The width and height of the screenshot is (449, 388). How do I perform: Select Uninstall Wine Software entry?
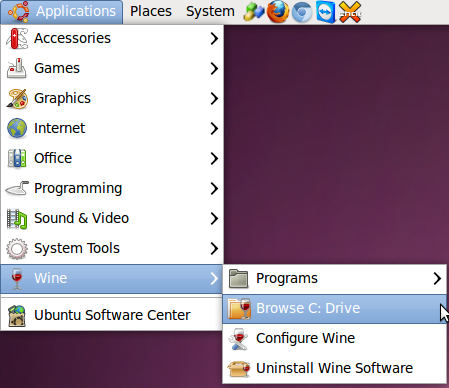pos(335,368)
